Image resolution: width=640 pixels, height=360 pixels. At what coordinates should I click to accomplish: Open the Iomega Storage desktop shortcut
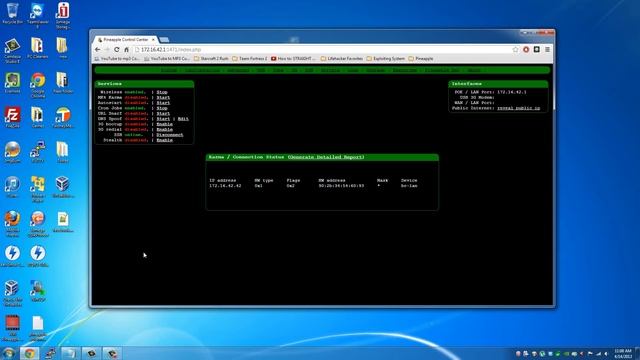[x=62, y=16]
